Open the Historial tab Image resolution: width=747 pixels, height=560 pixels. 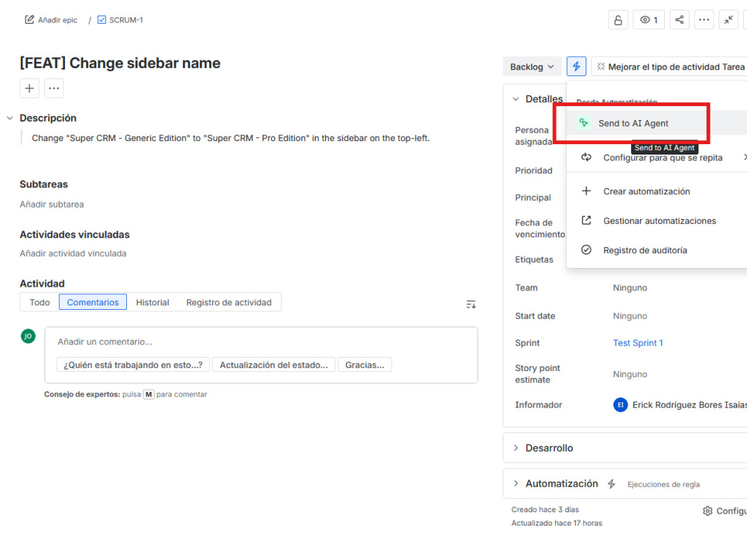(x=152, y=302)
